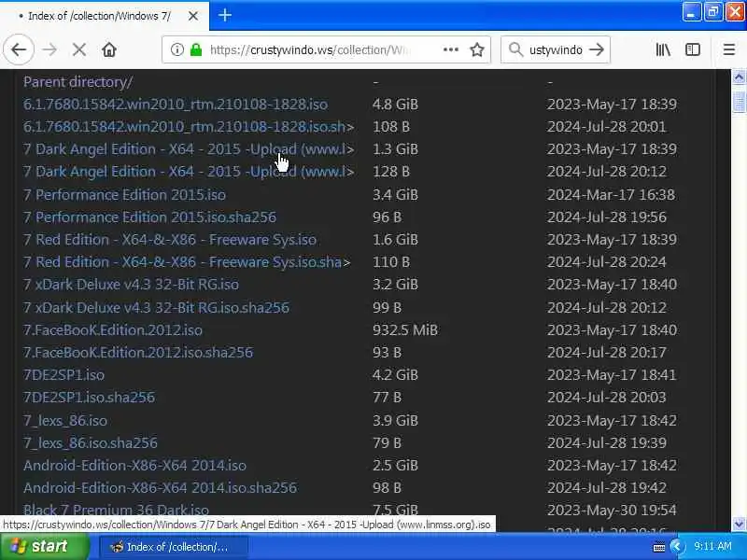The height and width of the screenshot is (560, 747).
Task: Open the Firefox home page
Action: [109, 49]
